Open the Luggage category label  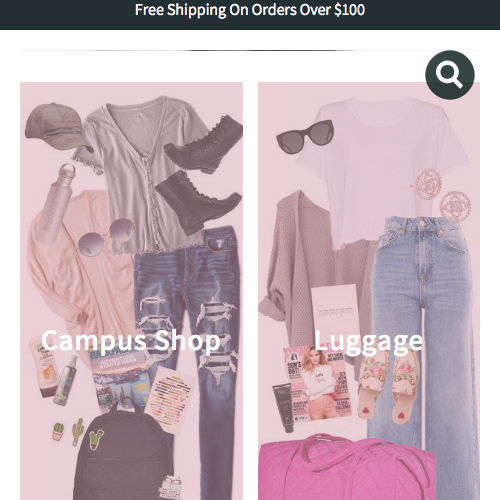pyautogui.click(x=368, y=341)
